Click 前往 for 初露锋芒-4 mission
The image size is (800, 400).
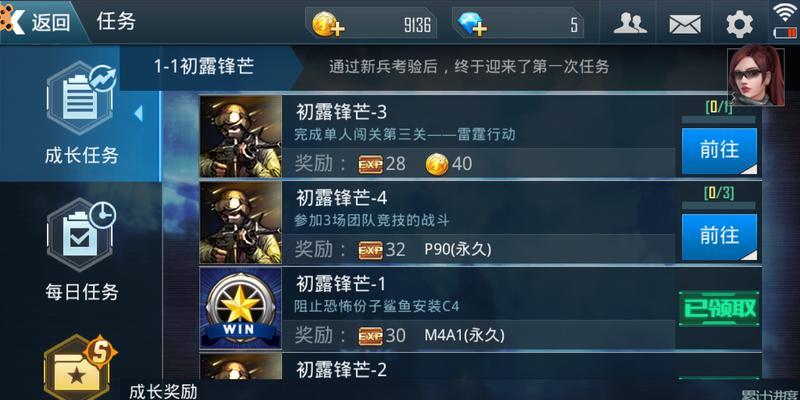click(x=719, y=237)
